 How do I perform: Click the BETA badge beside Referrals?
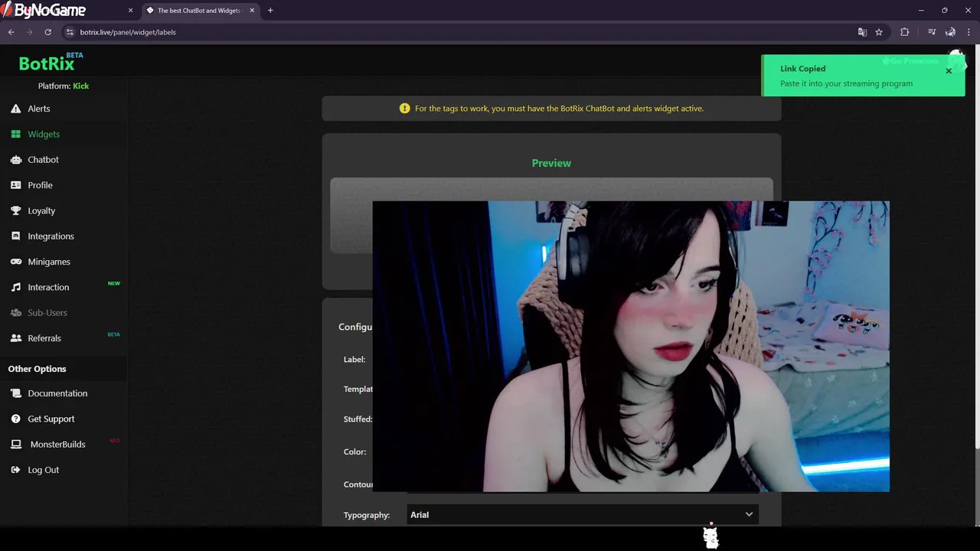(114, 334)
